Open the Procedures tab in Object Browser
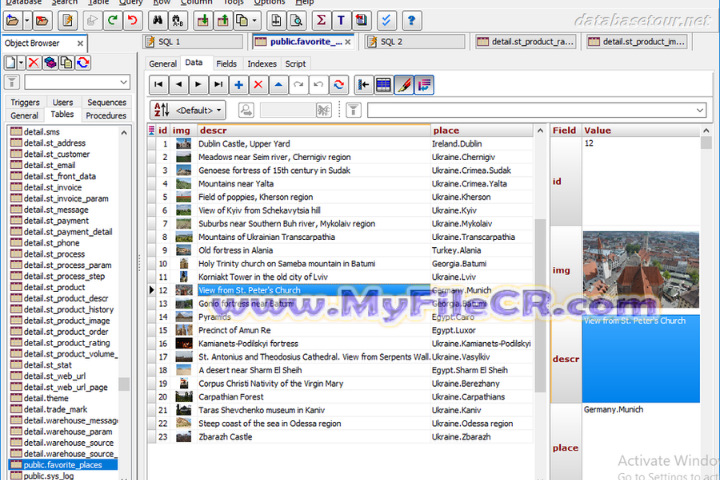This screenshot has width=720, height=480. click(106, 116)
